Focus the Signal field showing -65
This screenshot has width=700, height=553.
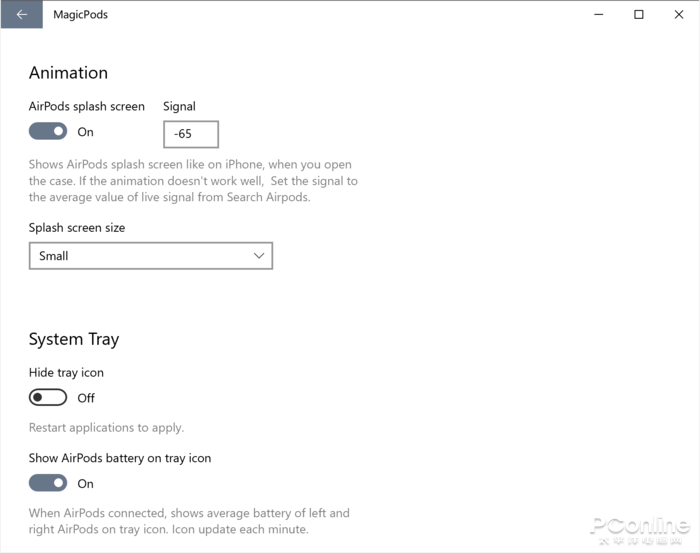190,134
